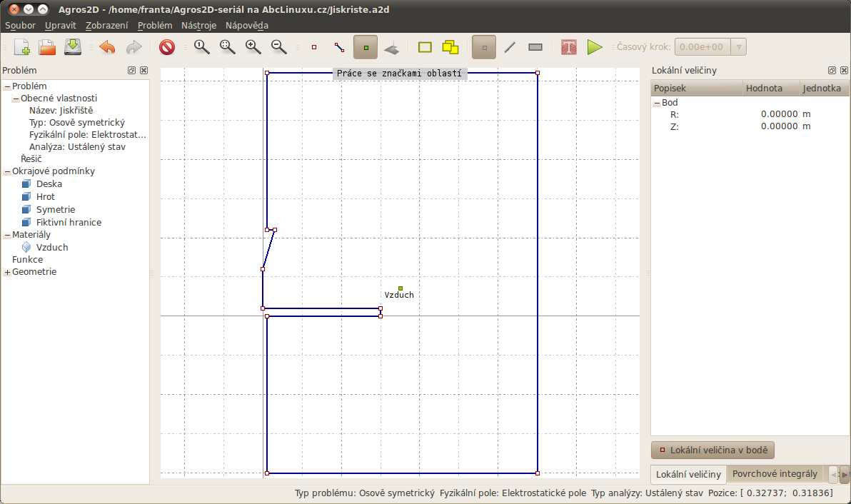The image size is (851, 504).
Task: Click Lokální veličina v bodě button
Action: tap(712, 450)
